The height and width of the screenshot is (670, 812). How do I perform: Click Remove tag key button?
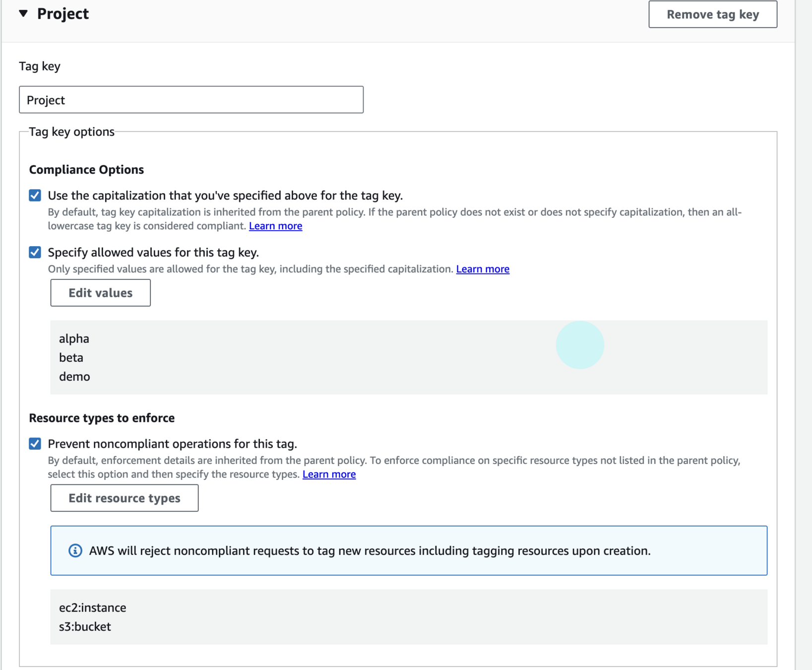[713, 14]
